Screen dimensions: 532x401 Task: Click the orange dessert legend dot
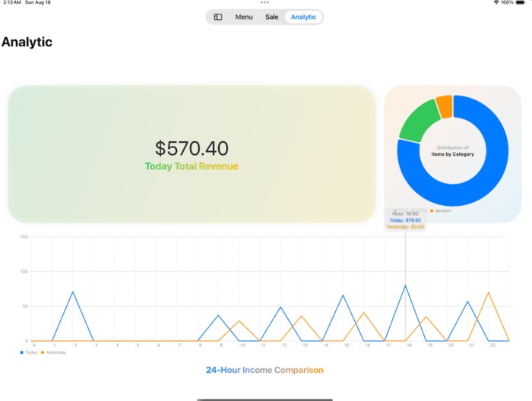click(432, 211)
